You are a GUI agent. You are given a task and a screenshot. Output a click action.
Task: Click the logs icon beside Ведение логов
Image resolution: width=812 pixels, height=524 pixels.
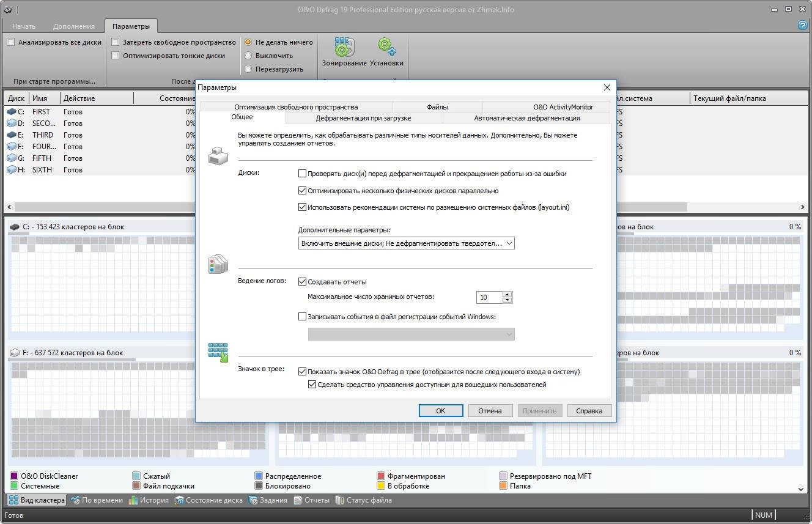point(218,264)
